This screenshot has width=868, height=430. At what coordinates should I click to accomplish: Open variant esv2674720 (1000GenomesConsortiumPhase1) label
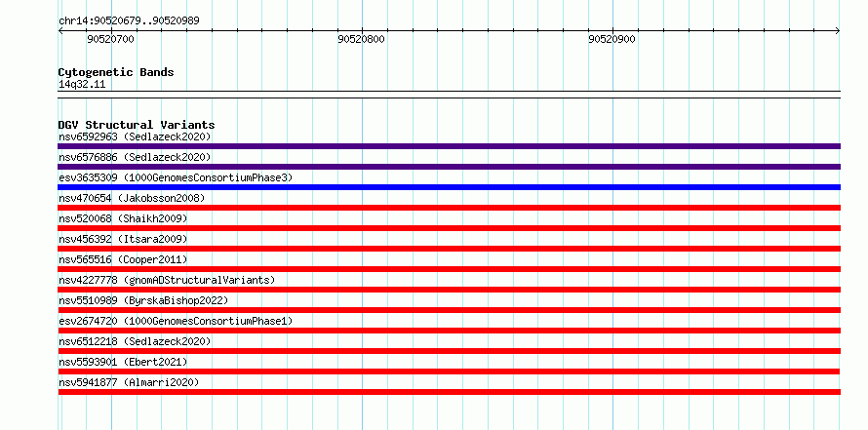(176, 321)
